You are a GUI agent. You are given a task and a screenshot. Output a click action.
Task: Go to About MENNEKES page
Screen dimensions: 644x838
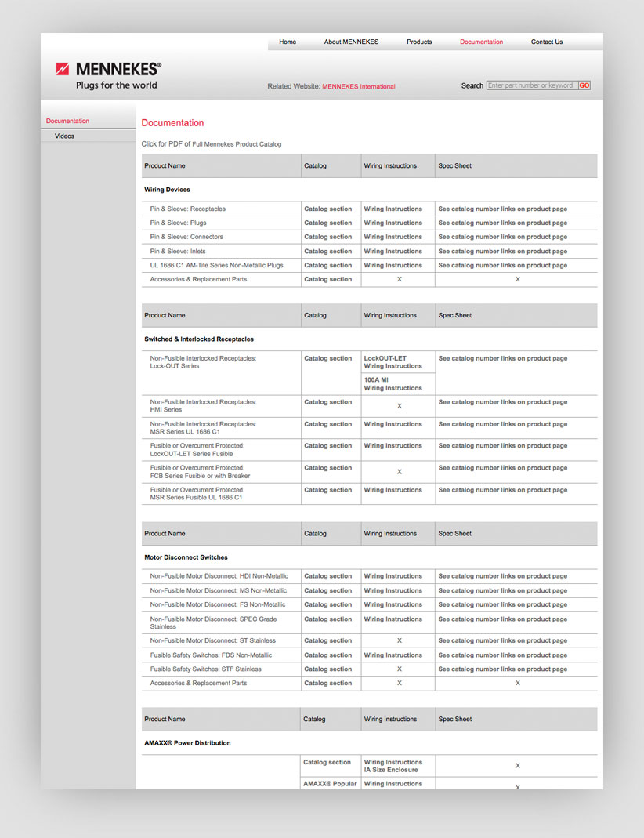pyautogui.click(x=351, y=42)
